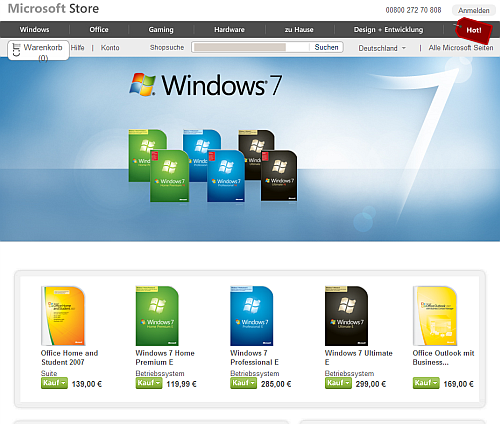500x424 pixels.
Task: Open Kauf dropdown for Windows 7 Ultimate E
Action: (338, 383)
